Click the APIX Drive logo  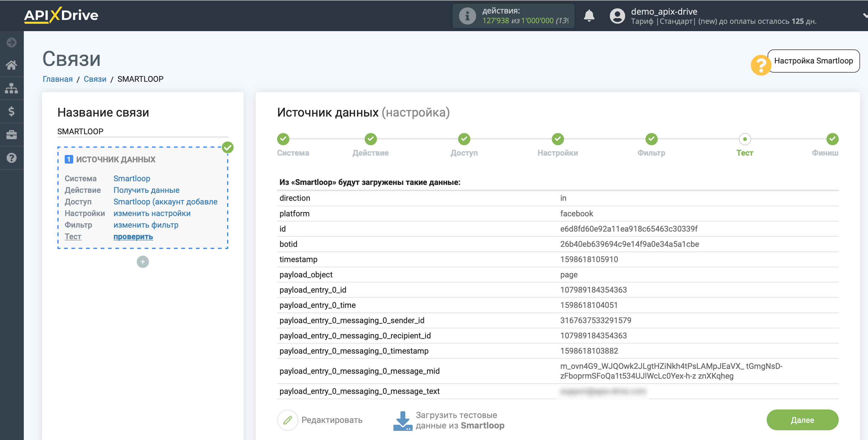coord(61,15)
